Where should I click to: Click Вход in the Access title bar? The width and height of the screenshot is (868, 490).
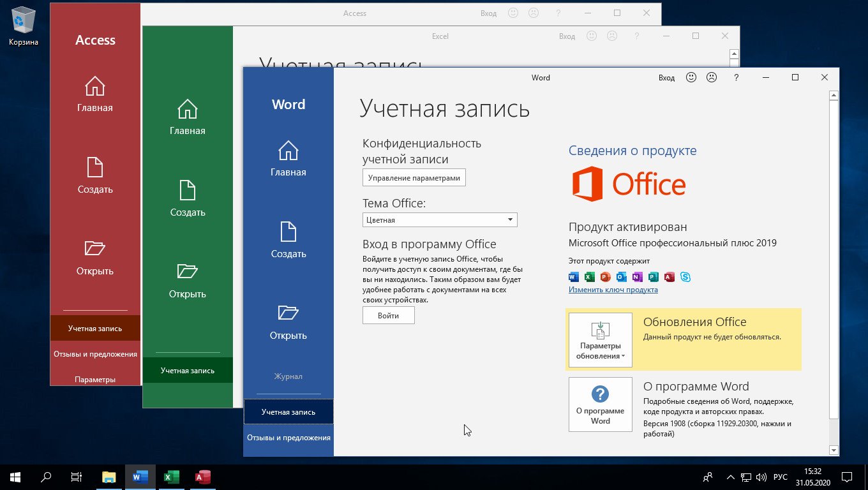[488, 13]
